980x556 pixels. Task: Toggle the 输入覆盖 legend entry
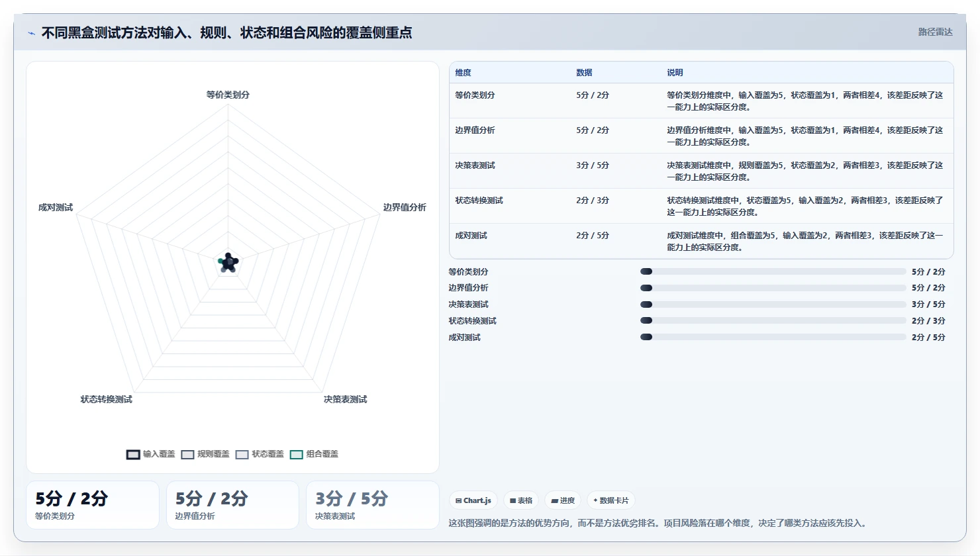click(x=151, y=454)
